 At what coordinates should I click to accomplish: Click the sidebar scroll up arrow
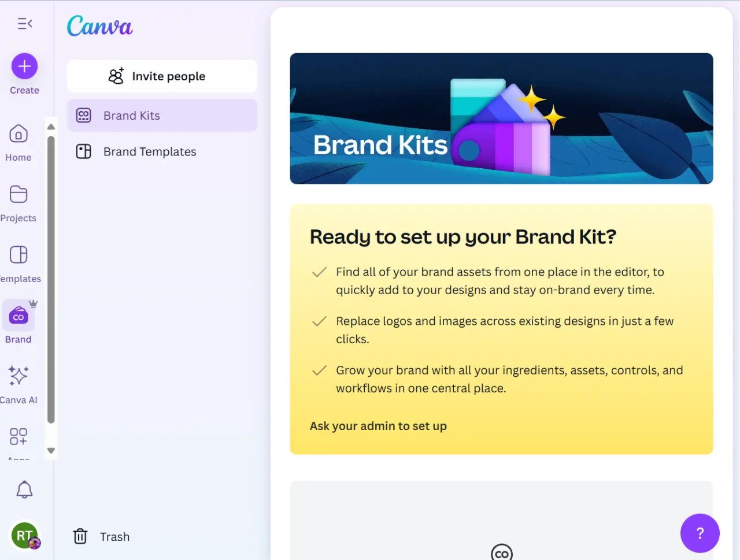(x=51, y=127)
